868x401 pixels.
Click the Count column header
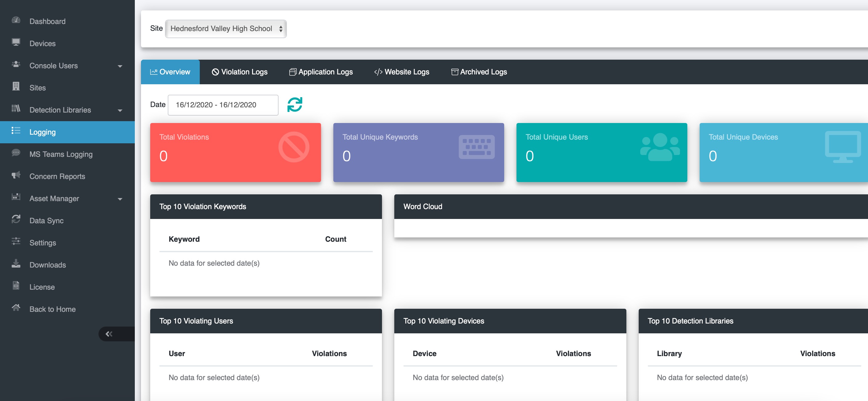click(336, 239)
